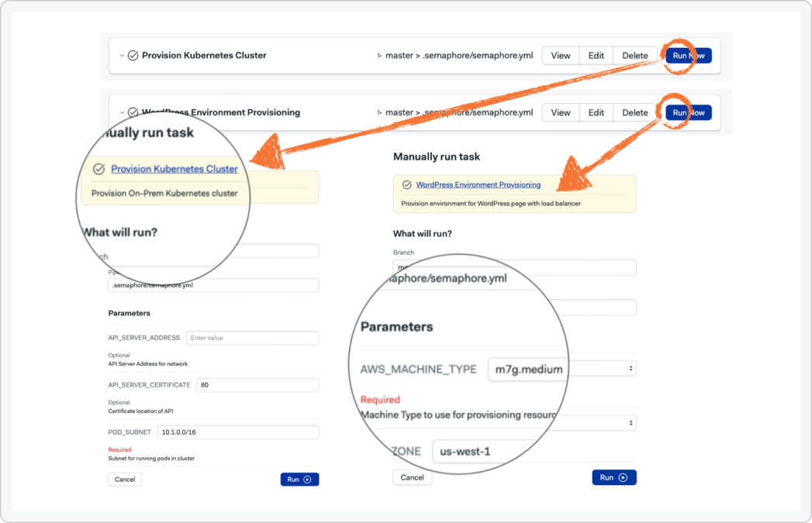View the WordPress Environment Provisioning task
This screenshot has height=523, width=812.
[560, 113]
